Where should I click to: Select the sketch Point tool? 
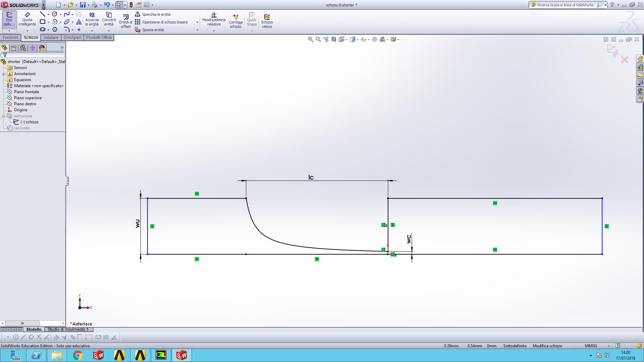click(79, 29)
